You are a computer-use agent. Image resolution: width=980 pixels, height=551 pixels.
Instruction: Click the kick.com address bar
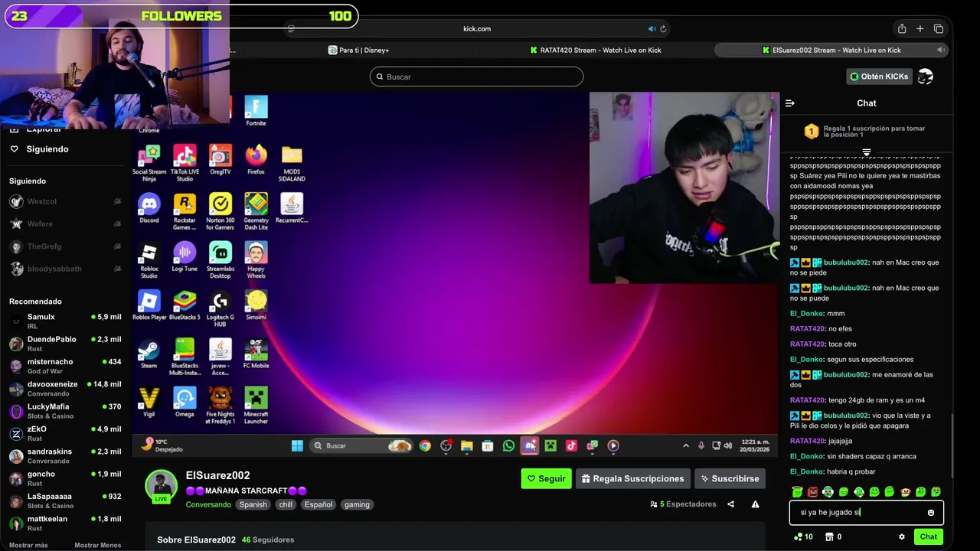pyautogui.click(x=476, y=29)
